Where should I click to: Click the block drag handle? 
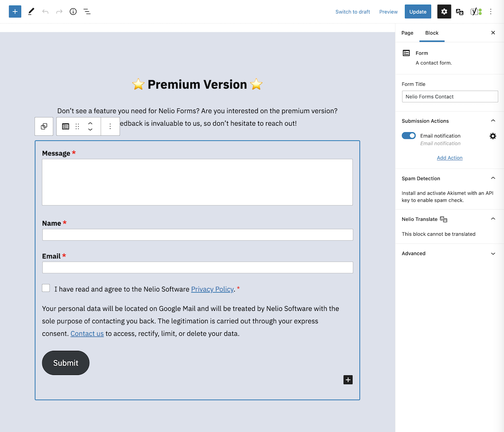coord(77,126)
